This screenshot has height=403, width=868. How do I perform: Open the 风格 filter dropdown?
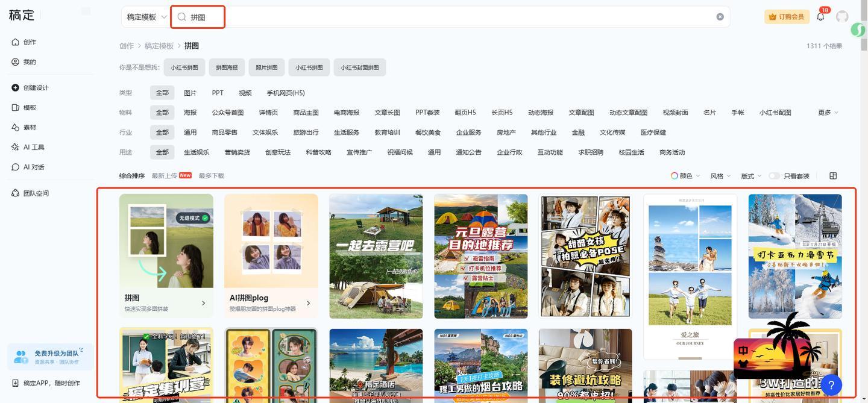tap(720, 176)
